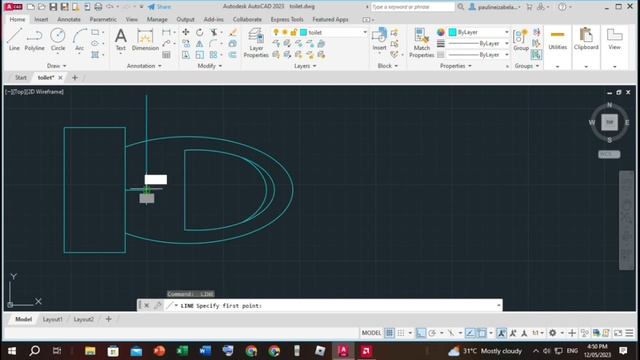Screen dimensions: 640x360
Task: Expand the Annotation panel
Action: point(144,66)
